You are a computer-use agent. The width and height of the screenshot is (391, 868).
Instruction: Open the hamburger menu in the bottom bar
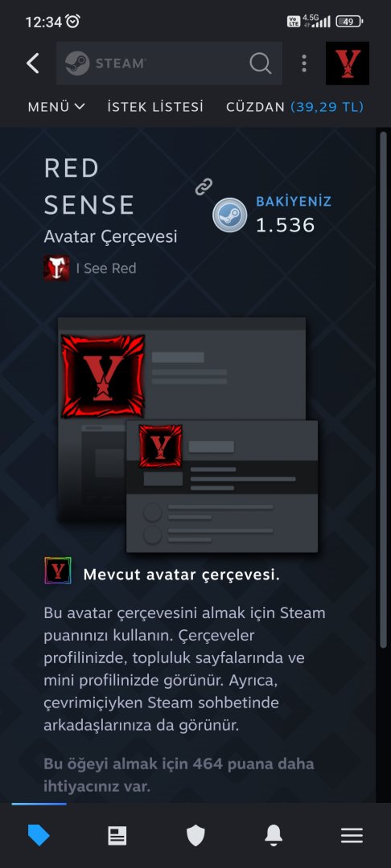point(352,835)
